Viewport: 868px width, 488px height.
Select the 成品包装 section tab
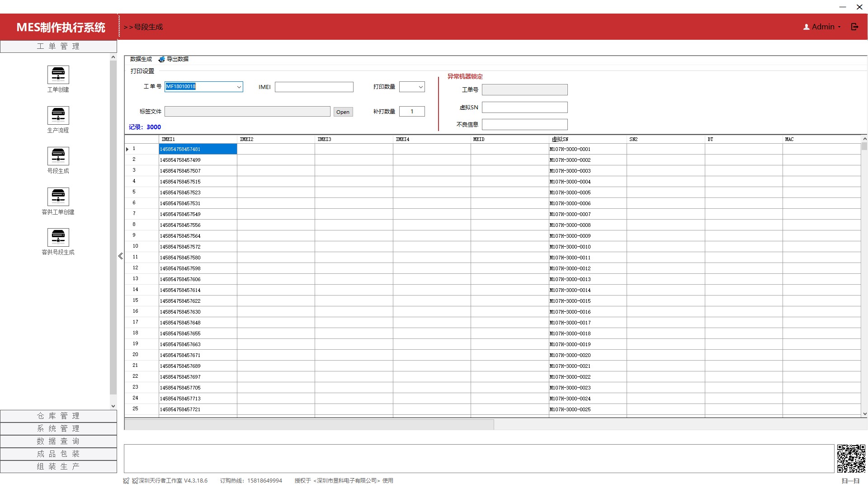click(58, 454)
